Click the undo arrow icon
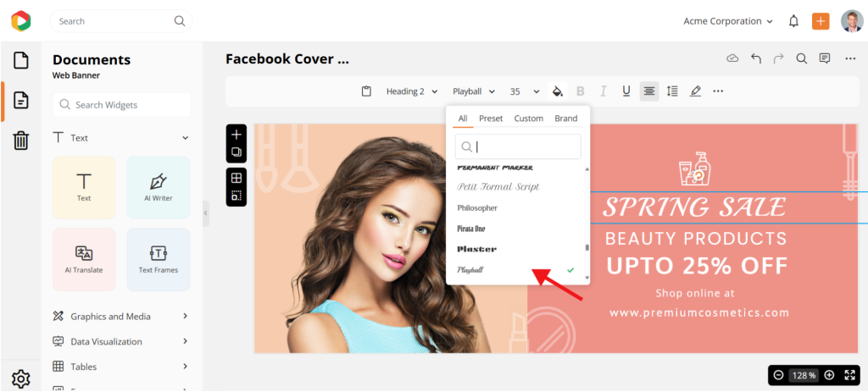 tap(756, 58)
